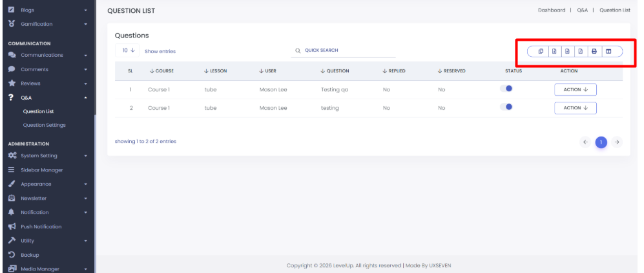Viewport: 644px width, 273px height.
Task: Click the Quick Search input field
Action: pyautogui.click(x=343, y=50)
